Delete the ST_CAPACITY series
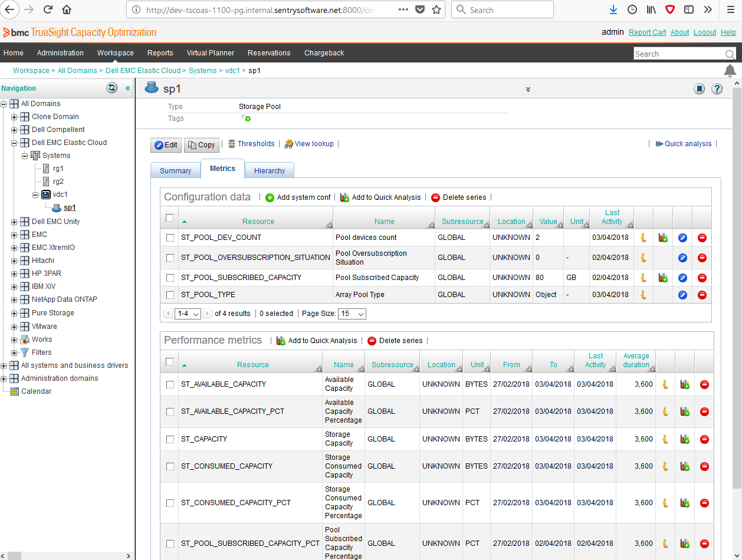Viewport: 742px width, 560px height. click(x=704, y=439)
